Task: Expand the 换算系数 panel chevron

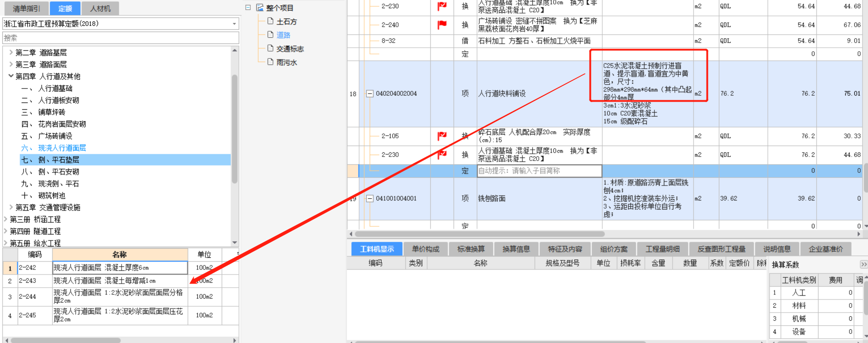Action: coord(863,264)
